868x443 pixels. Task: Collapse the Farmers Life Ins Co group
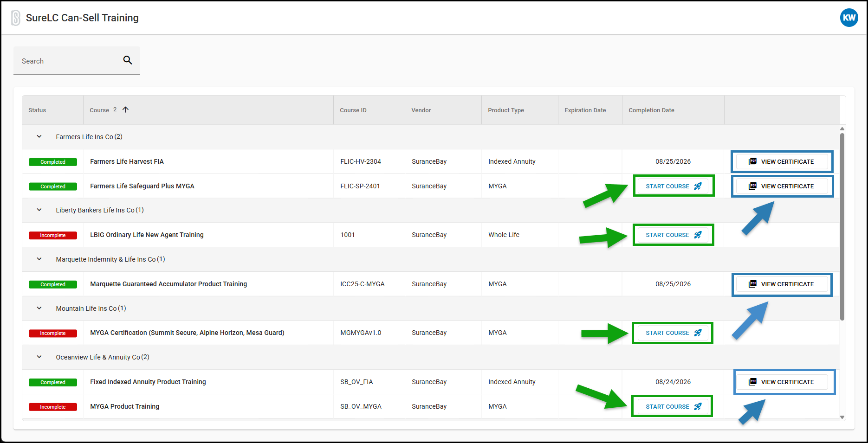(39, 136)
